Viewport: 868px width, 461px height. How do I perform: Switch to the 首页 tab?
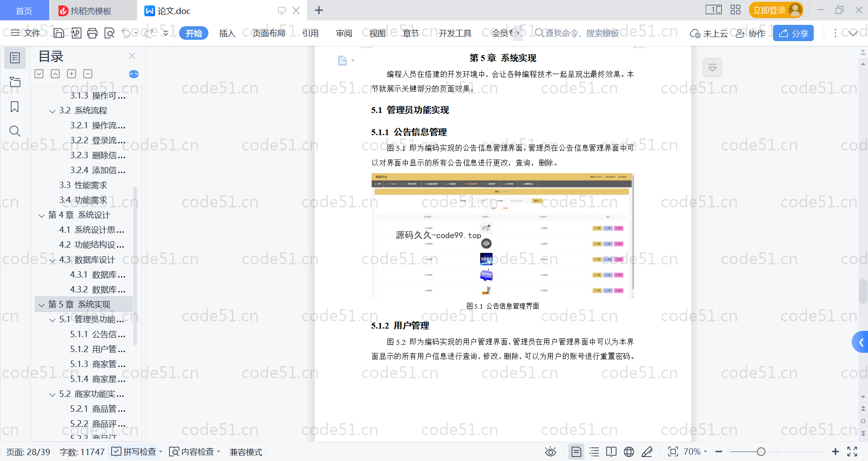[x=24, y=11]
